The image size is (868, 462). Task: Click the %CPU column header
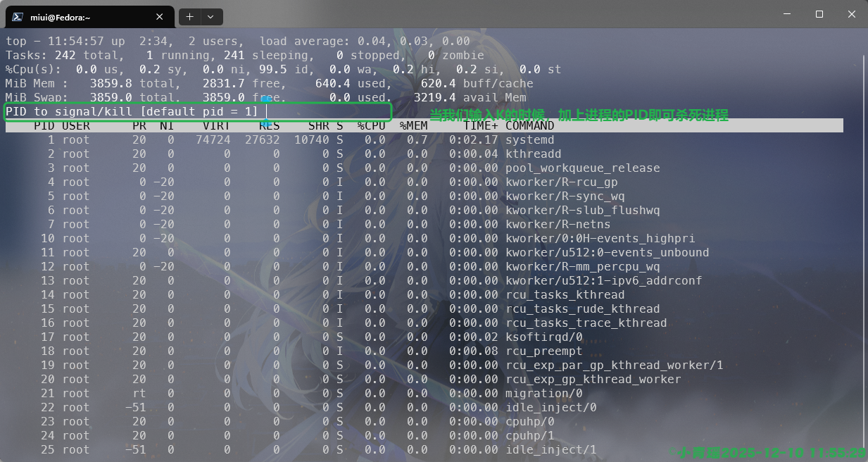click(371, 126)
